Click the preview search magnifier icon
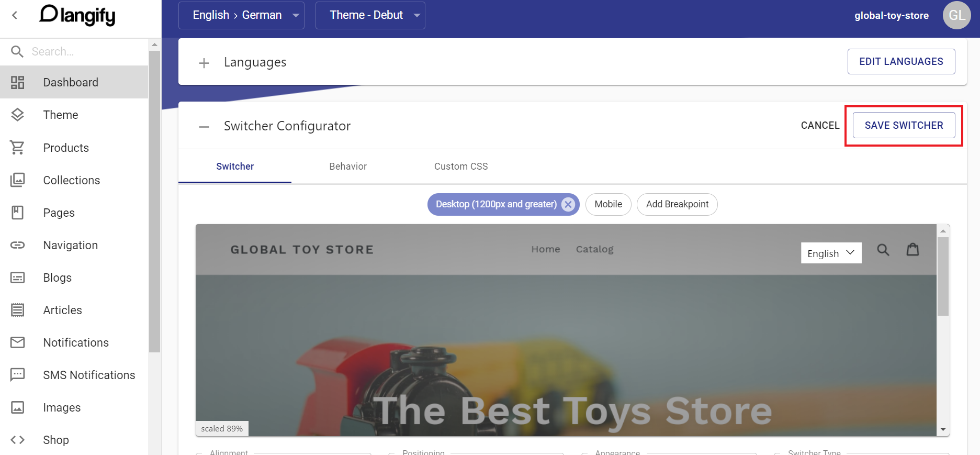This screenshot has height=455, width=980. 883,250
